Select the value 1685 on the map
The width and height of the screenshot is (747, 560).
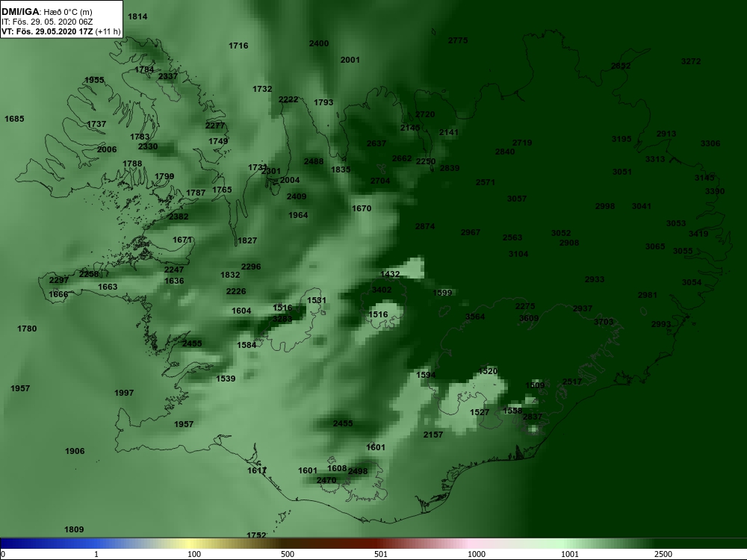(x=14, y=119)
